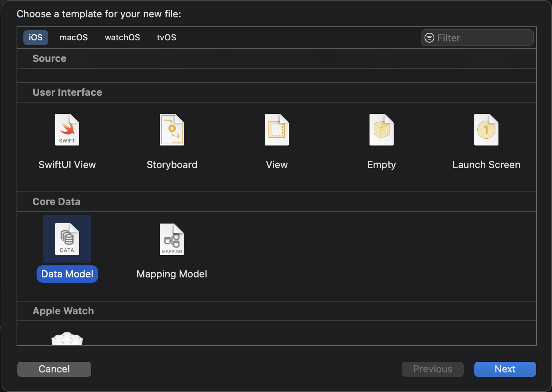Open the tvOS tab
Viewport: 552px width, 392px height.
pos(166,38)
